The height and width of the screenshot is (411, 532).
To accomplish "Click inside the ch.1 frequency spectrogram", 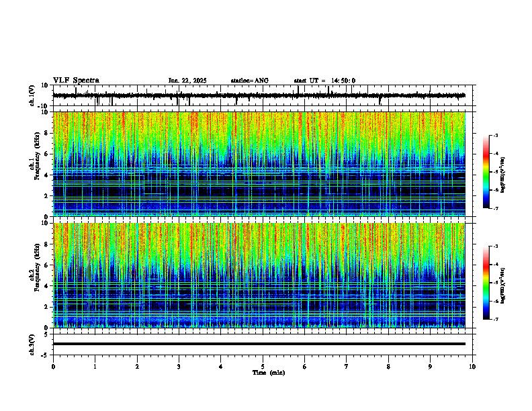I will pyautogui.click(x=259, y=164).
